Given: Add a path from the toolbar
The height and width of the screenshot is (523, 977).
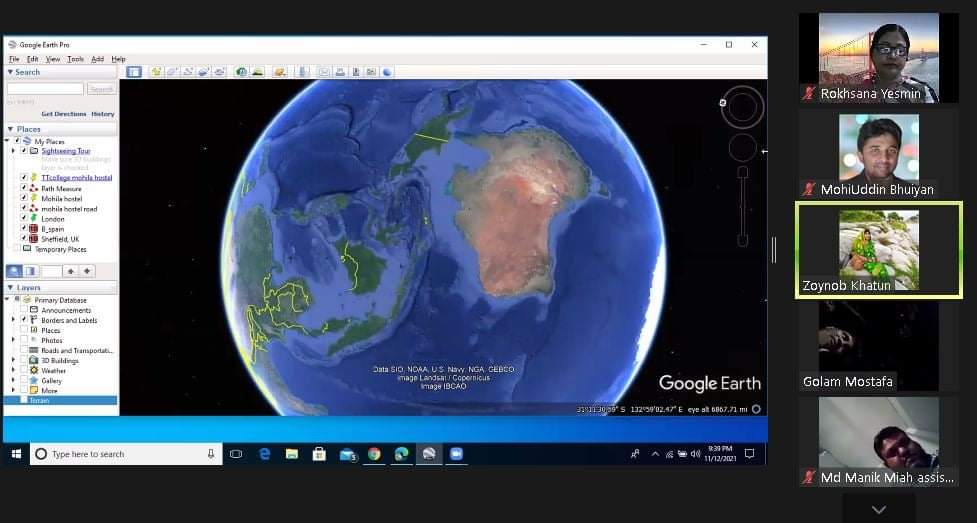Looking at the screenshot, I should click(188, 72).
